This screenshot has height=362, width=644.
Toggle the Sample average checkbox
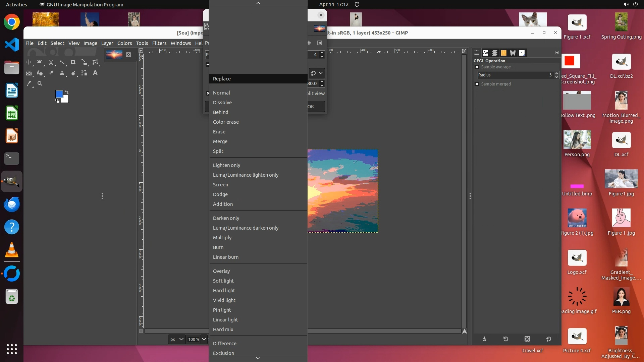coord(477,67)
